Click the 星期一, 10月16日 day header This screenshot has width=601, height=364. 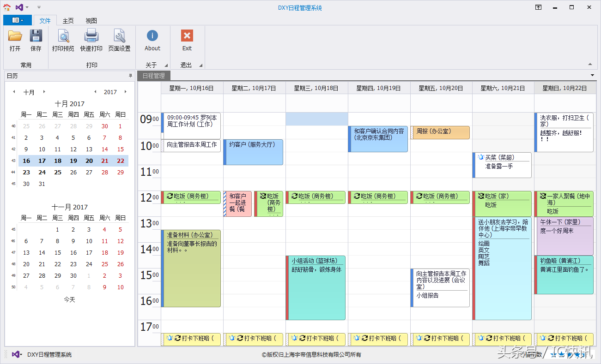192,88
